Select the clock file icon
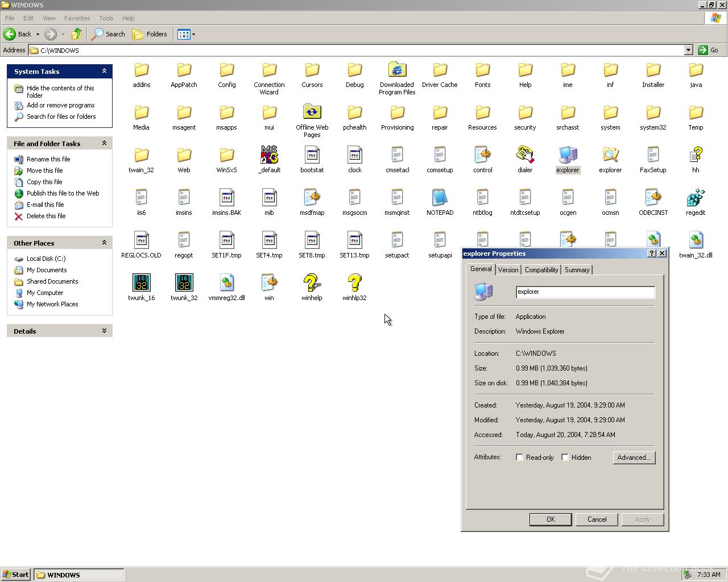The image size is (728, 582). [354, 156]
